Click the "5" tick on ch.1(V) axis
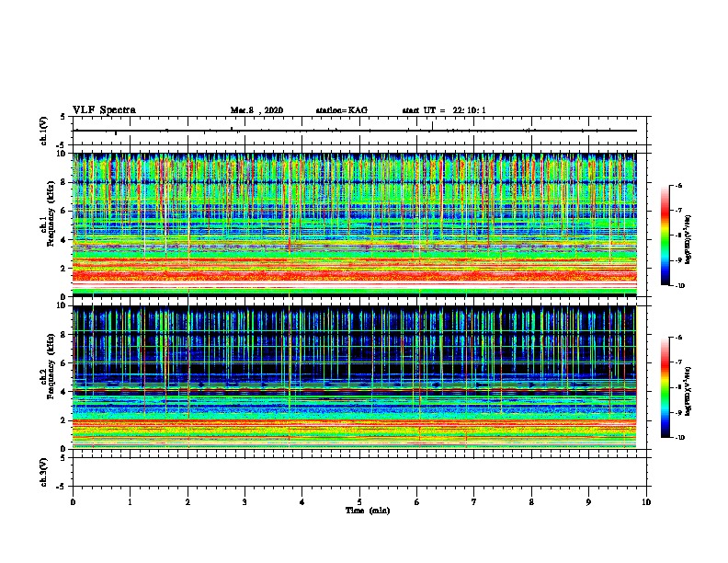This screenshot has height=563, width=728. (63, 117)
